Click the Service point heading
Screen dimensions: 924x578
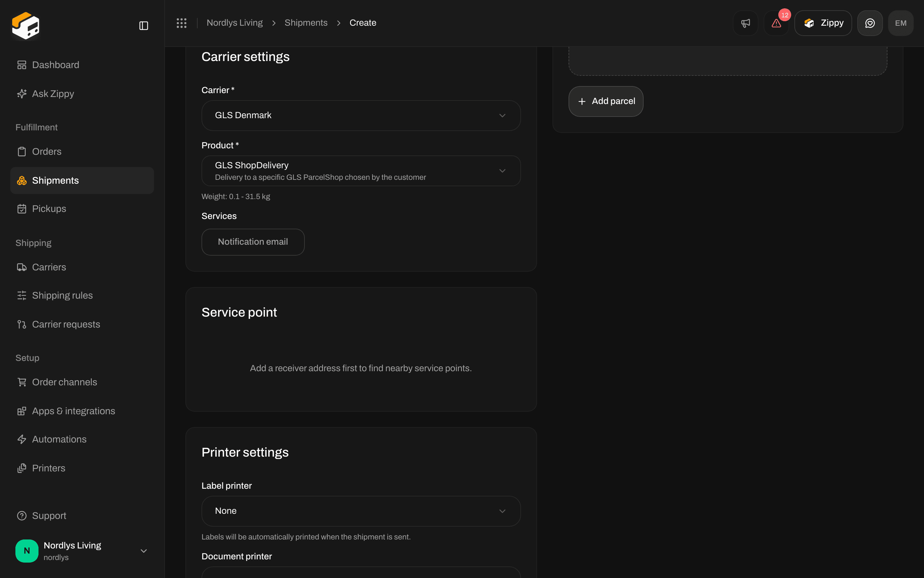click(x=239, y=312)
